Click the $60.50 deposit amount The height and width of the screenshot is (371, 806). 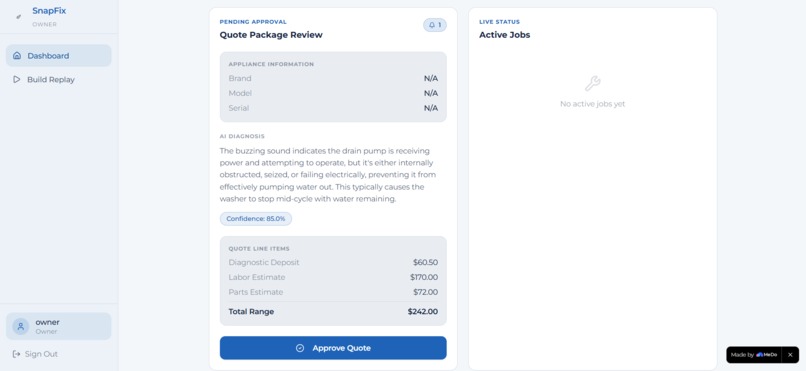click(x=426, y=263)
